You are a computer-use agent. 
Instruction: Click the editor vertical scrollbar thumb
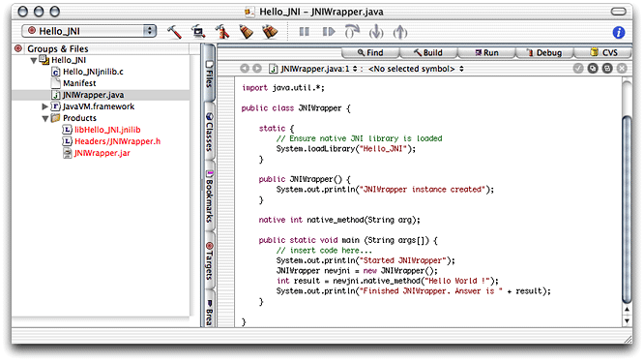coord(627,210)
